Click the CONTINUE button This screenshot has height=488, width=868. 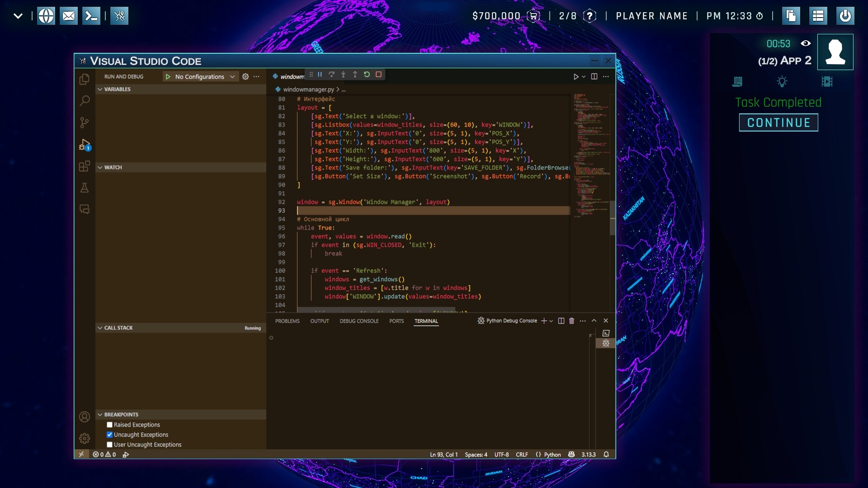pos(778,122)
